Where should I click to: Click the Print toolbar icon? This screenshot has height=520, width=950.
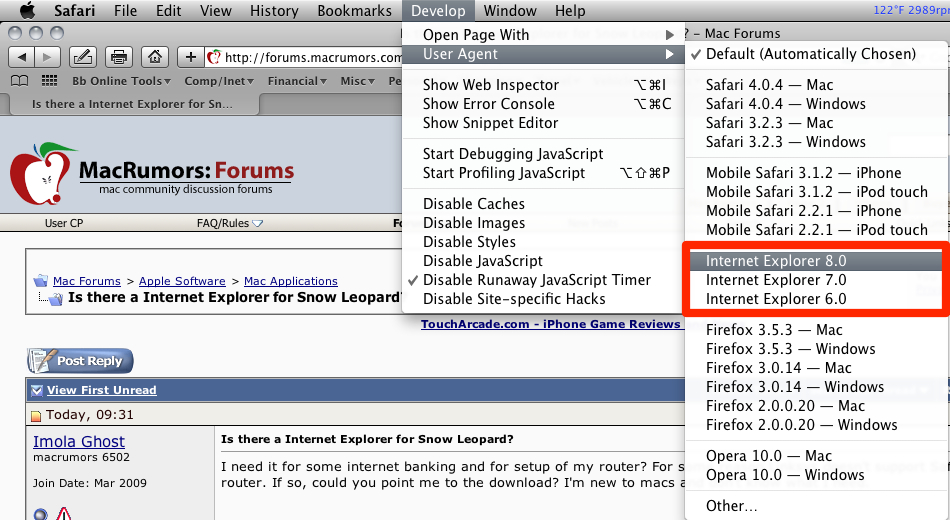pyautogui.click(x=119, y=58)
